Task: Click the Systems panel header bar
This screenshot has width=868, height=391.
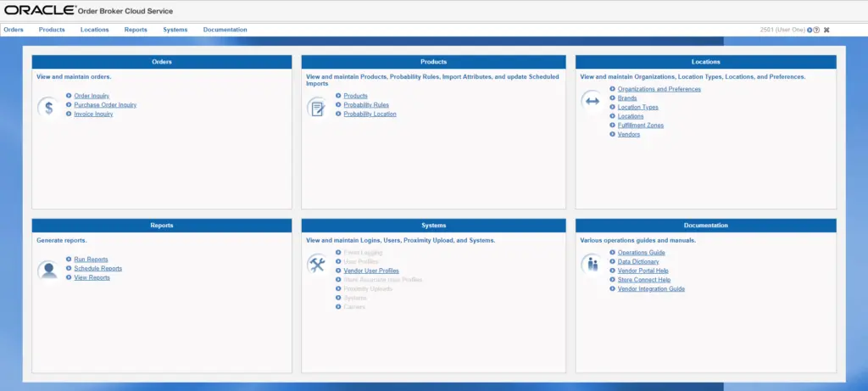Action: pos(433,226)
